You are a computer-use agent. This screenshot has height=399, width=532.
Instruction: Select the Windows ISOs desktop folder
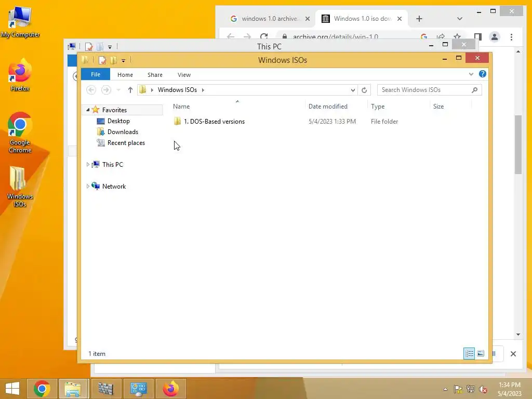click(x=20, y=187)
